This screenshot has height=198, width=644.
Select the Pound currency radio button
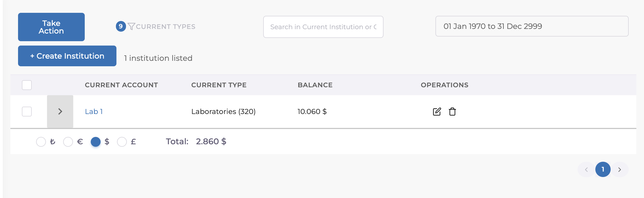(122, 142)
